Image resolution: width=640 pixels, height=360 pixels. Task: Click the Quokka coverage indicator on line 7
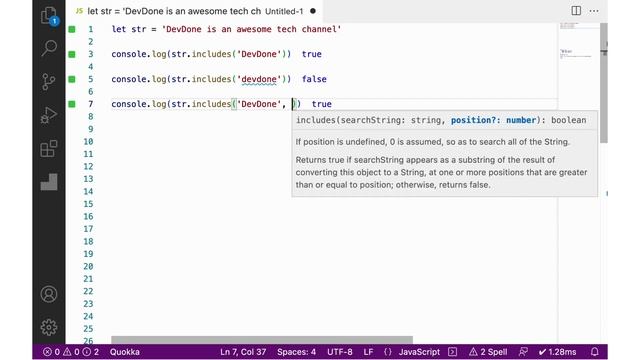(72, 104)
